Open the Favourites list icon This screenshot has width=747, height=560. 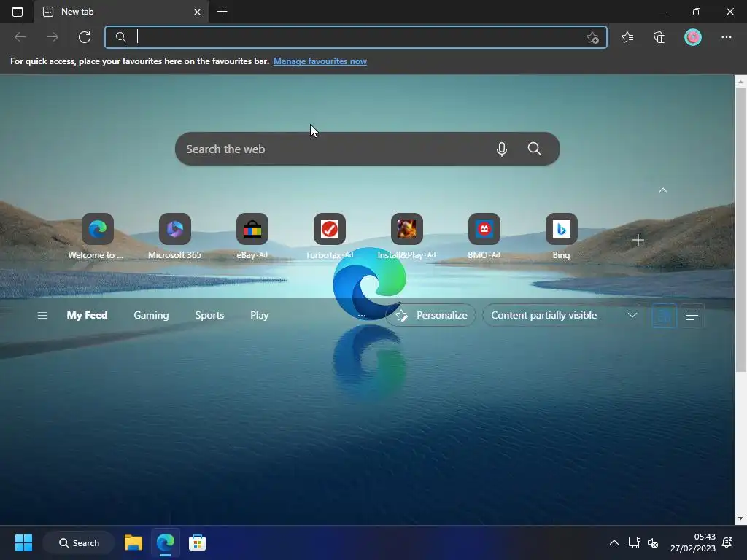627,37
